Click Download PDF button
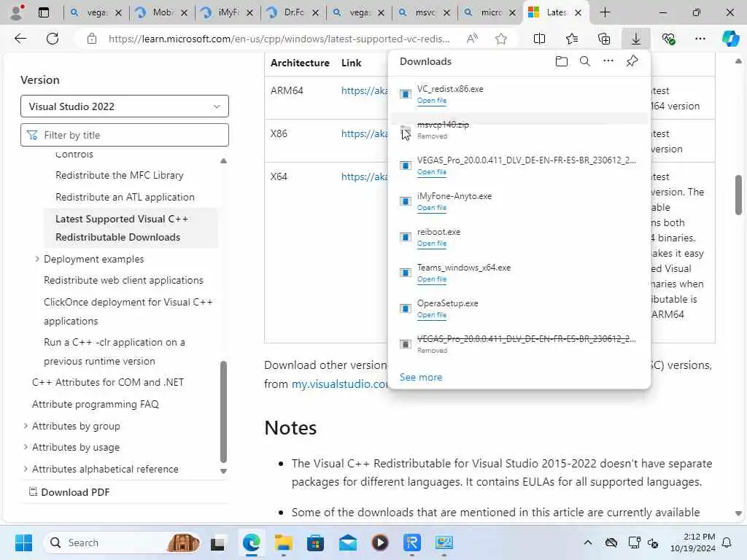The height and width of the screenshot is (560, 747). pyautogui.click(x=69, y=492)
